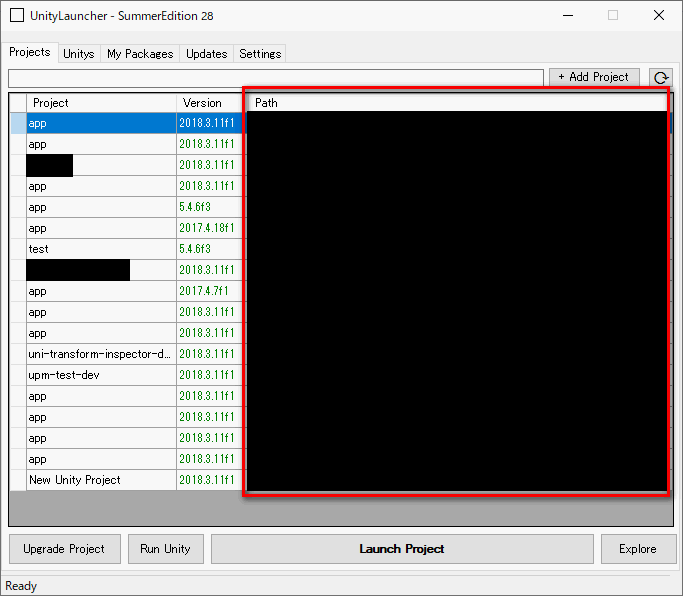Sort by the Version column header
This screenshot has width=683, height=596.
[209, 103]
